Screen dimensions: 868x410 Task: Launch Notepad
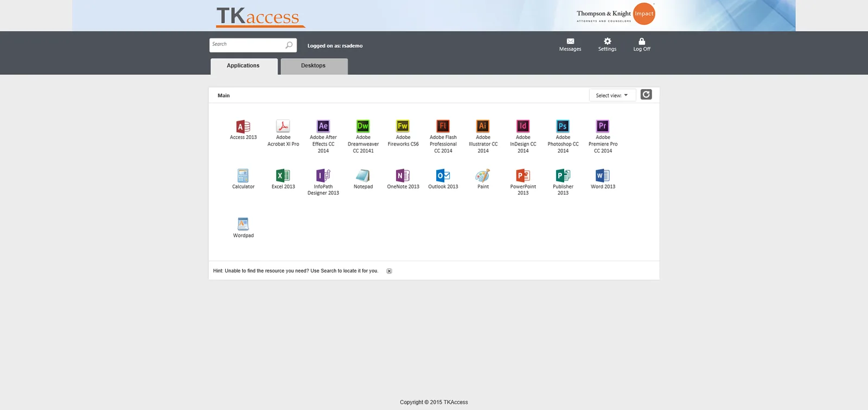point(363,179)
